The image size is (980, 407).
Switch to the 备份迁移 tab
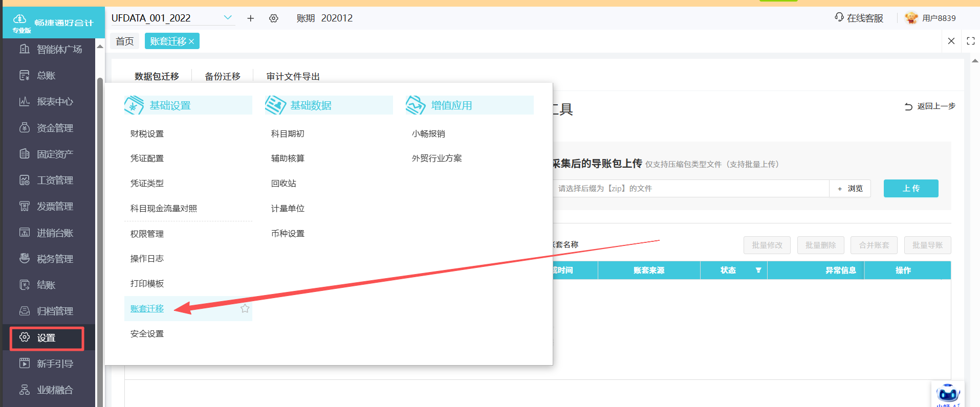(x=222, y=76)
